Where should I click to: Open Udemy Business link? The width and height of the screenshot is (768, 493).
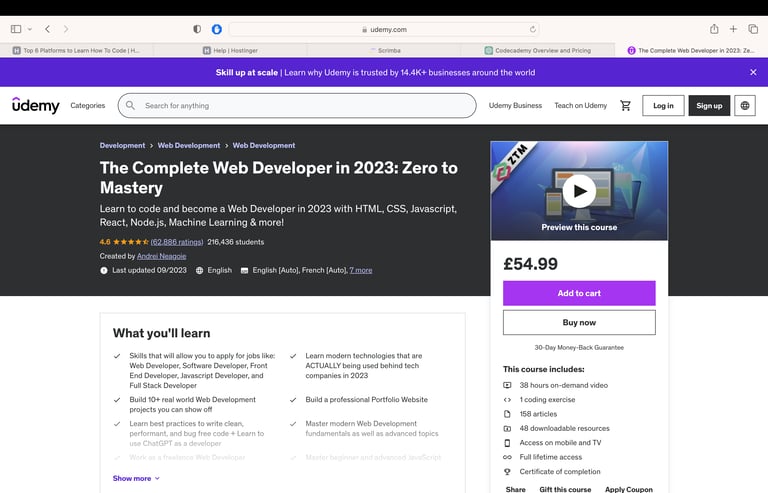[x=515, y=105]
